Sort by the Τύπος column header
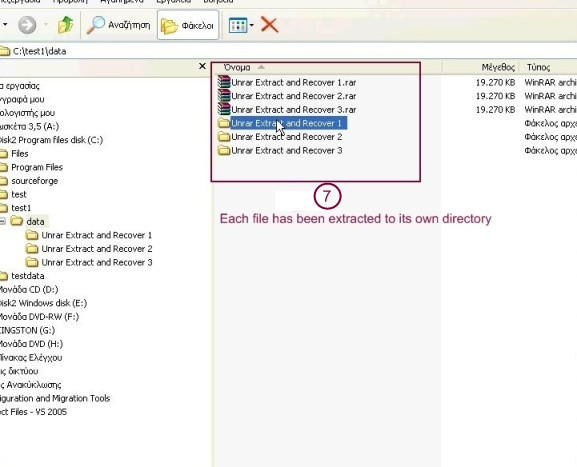The width and height of the screenshot is (577, 467). (538, 67)
